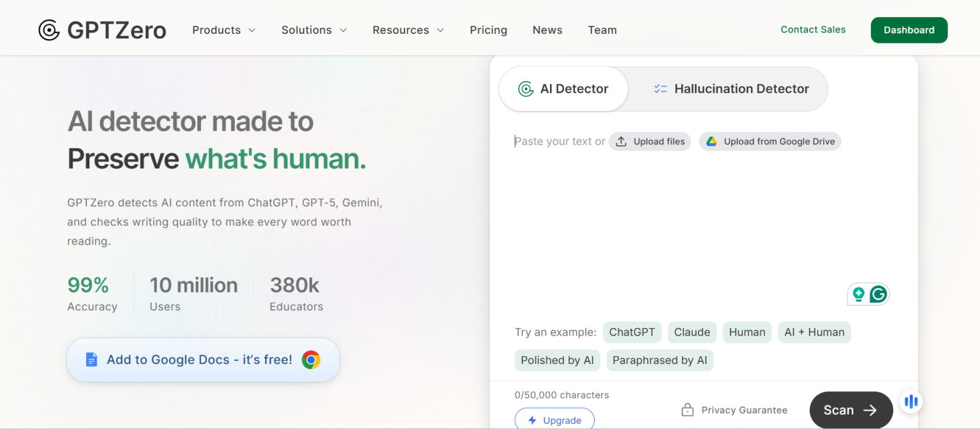Click the blue audio bars floating icon
Image resolution: width=980 pixels, height=429 pixels.
pos(911,402)
